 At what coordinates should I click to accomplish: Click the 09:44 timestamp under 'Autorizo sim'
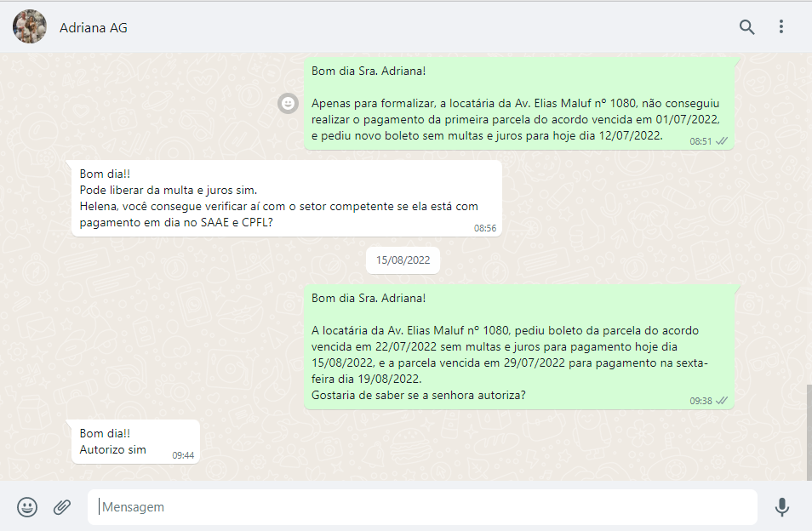click(x=183, y=455)
